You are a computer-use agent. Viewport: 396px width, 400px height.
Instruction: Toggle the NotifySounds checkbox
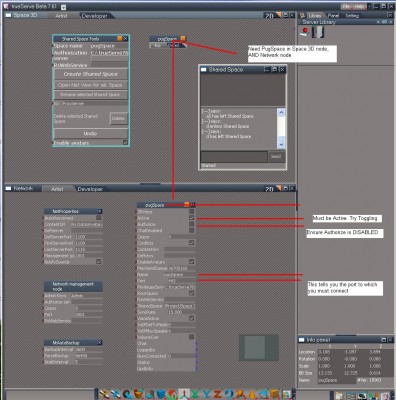[99, 262]
